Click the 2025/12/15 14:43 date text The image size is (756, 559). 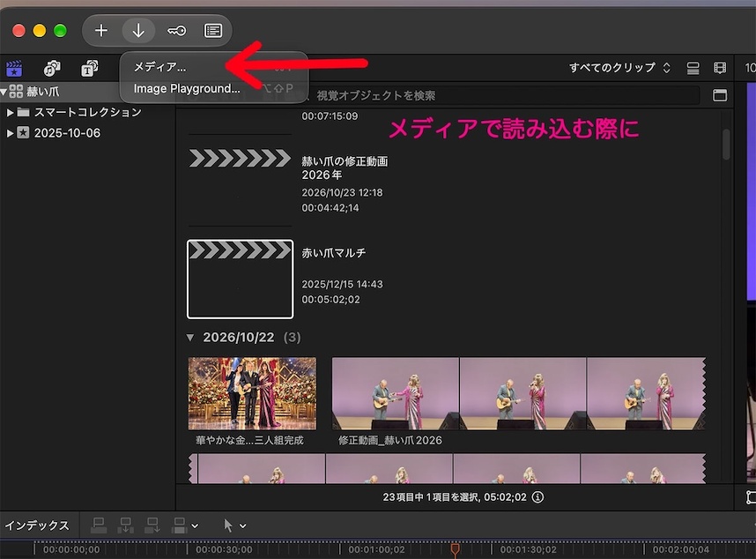[342, 284]
